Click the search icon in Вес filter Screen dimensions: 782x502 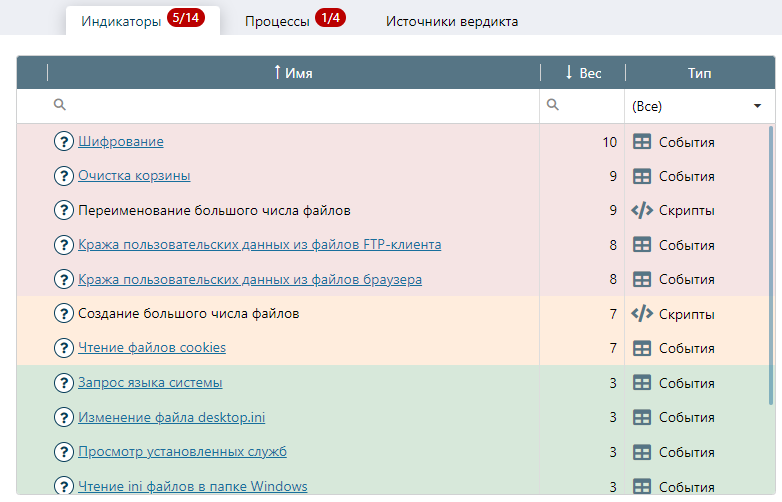tap(553, 105)
